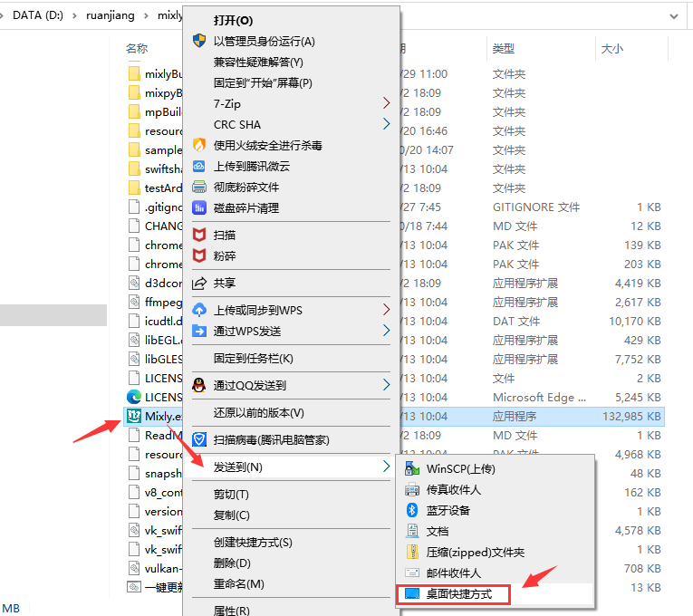Select the mixlyBuild folder in the list
Screen dimensions: 693x616
point(155,73)
